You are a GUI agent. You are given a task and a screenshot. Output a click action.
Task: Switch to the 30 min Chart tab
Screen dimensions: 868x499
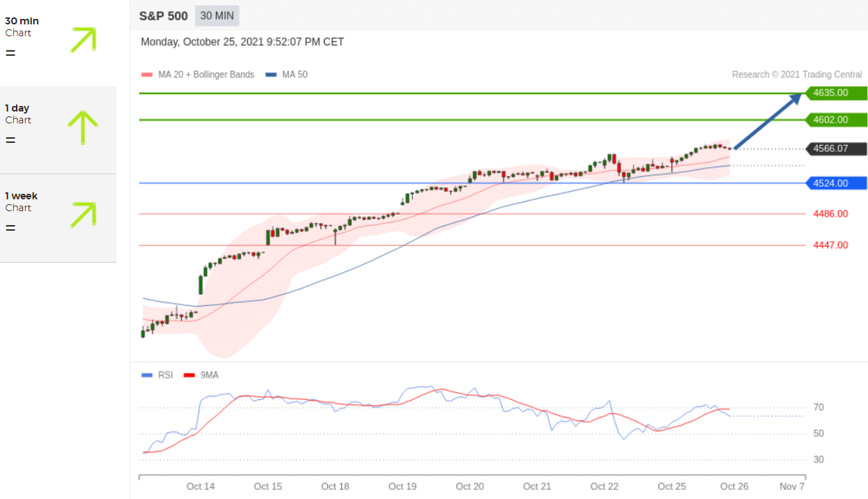(x=58, y=43)
